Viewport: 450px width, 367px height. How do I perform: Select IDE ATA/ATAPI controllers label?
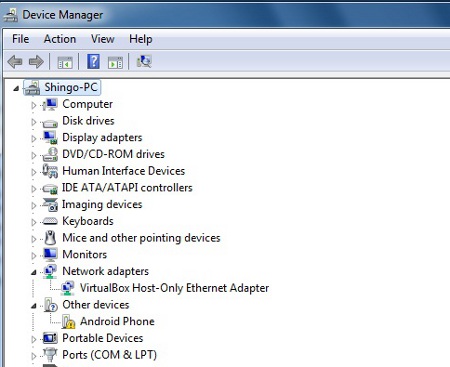click(x=127, y=188)
